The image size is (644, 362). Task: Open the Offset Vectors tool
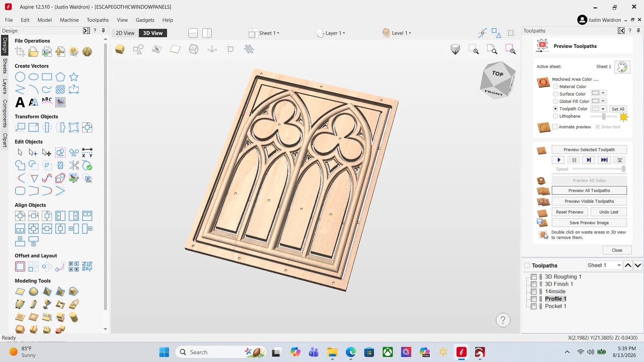pyautogui.click(x=20, y=266)
